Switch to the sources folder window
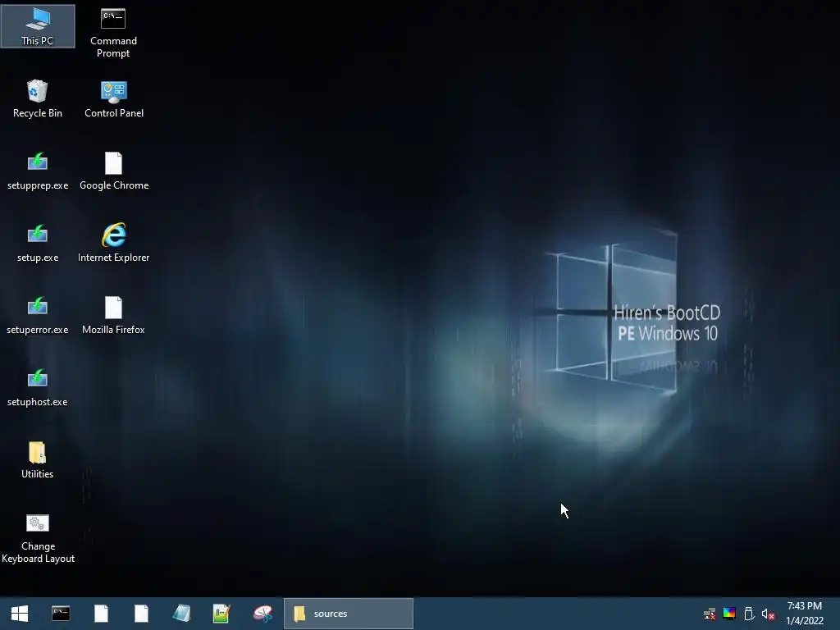 pyautogui.click(x=348, y=614)
